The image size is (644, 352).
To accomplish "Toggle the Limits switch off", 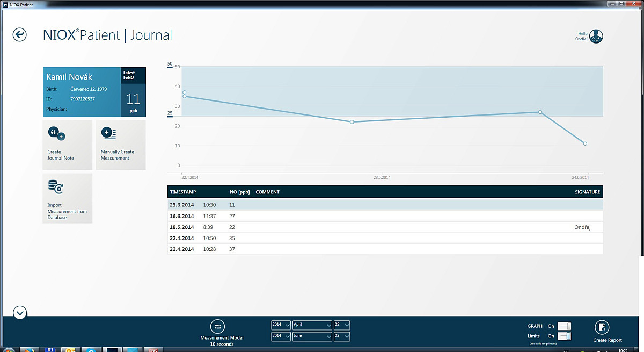I will click(564, 336).
